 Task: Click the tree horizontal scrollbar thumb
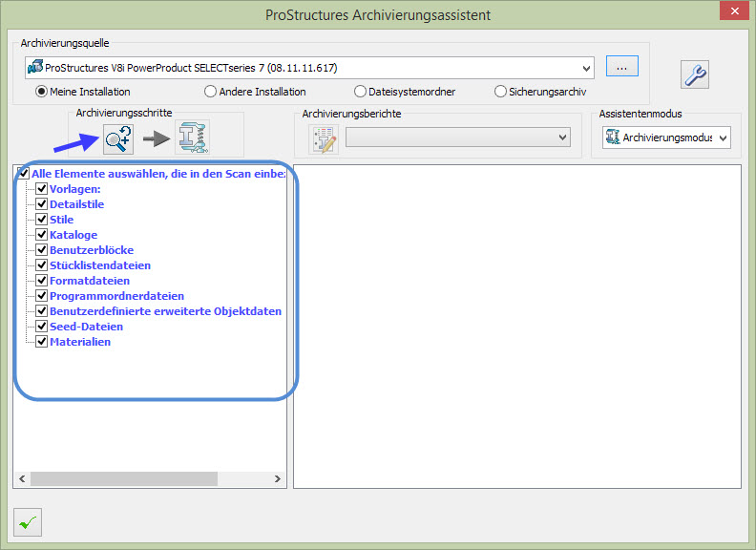coord(124,478)
